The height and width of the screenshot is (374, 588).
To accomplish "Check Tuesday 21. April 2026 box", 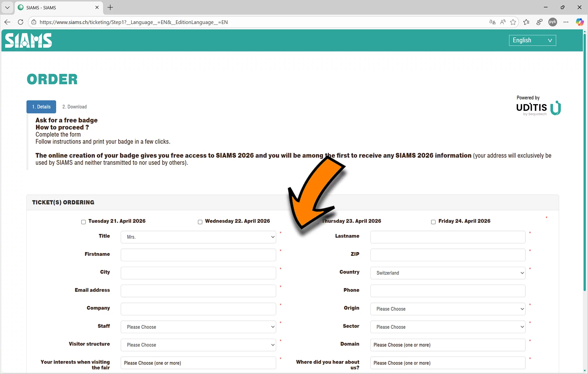I will (x=83, y=222).
